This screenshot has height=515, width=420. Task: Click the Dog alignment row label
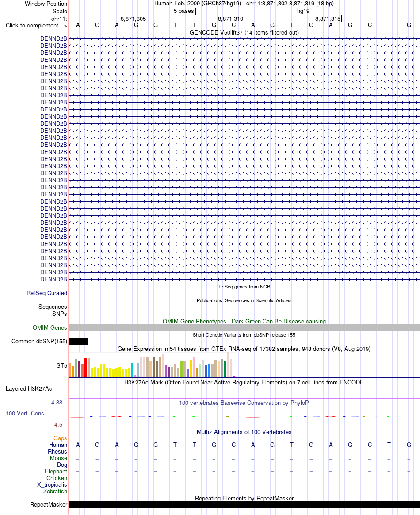pos(62,465)
